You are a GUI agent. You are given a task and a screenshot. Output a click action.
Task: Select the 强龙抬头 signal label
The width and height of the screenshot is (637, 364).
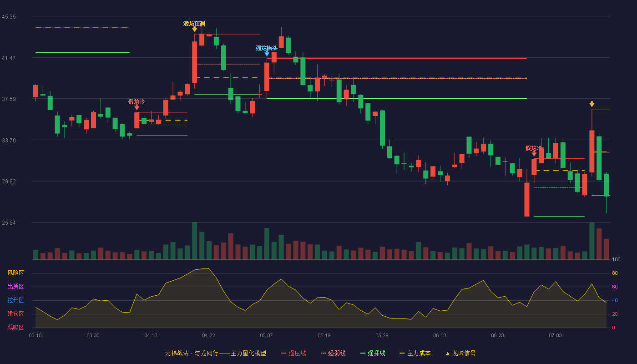(267, 48)
